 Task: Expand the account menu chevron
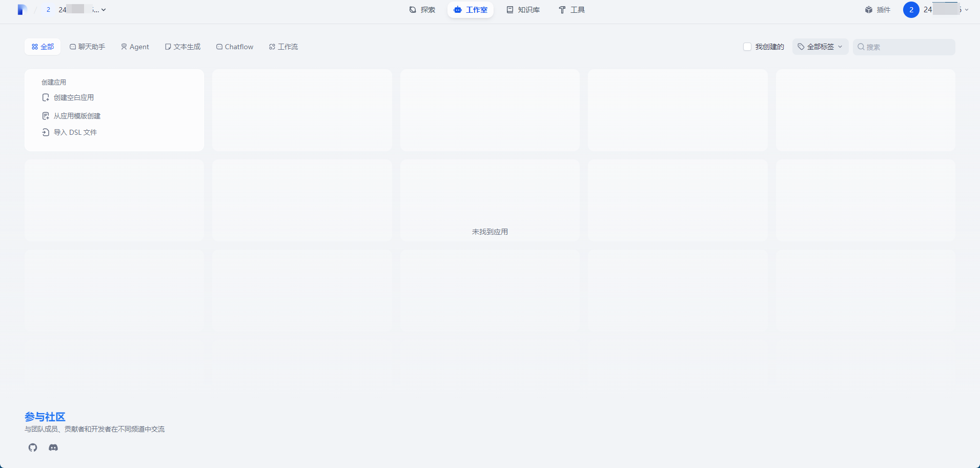tap(967, 10)
